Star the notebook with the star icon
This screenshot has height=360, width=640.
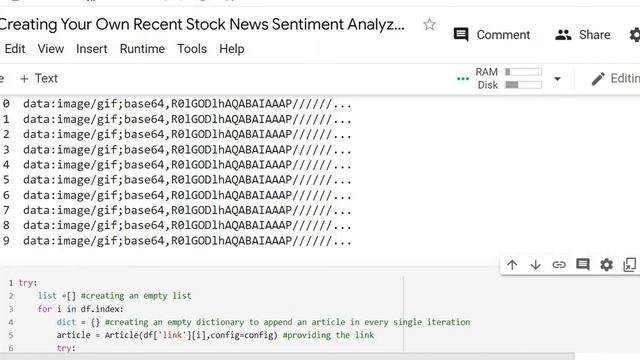pos(429,24)
